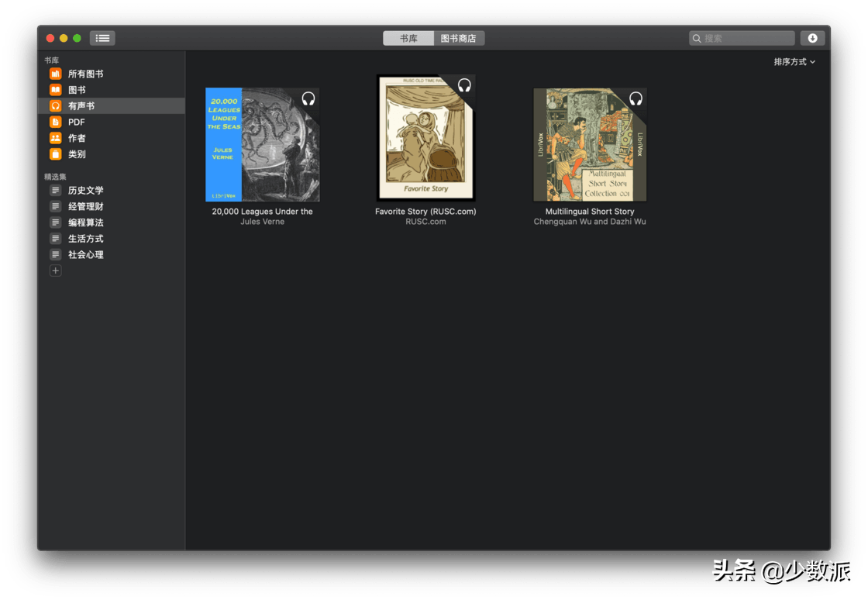Open the 社会心理 collection label
The image size is (868, 600).
[x=86, y=254]
